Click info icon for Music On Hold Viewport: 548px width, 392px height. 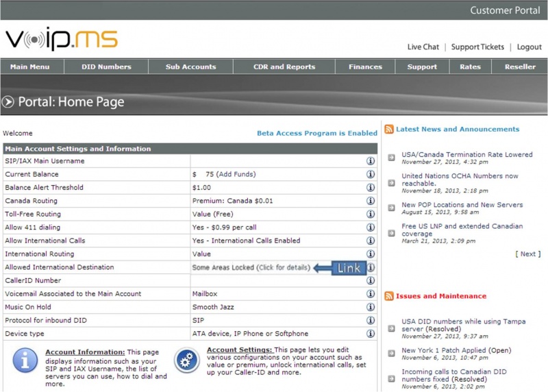371,307
